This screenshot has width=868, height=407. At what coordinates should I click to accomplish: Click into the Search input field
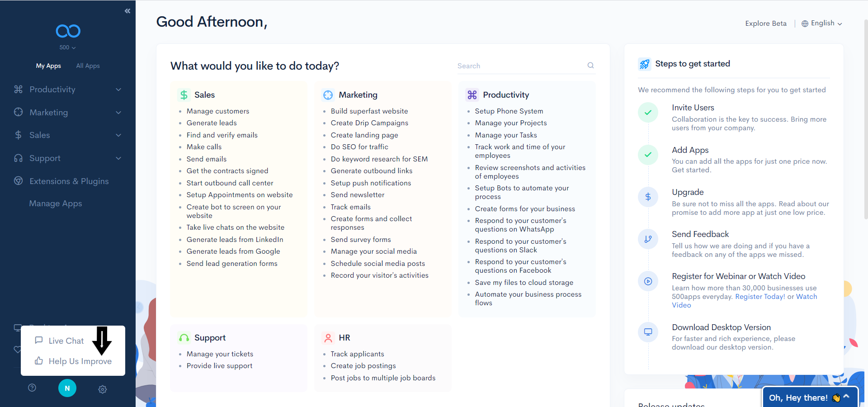click(520, 66)
